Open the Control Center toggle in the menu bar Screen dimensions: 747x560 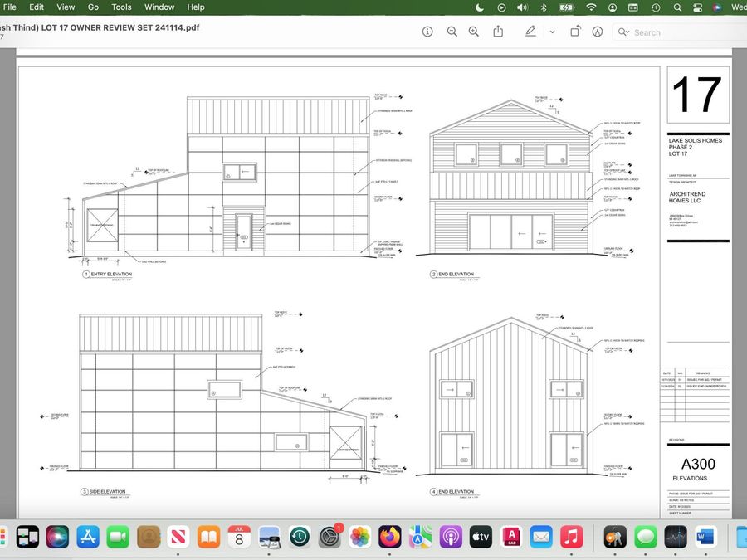(697, 7)
